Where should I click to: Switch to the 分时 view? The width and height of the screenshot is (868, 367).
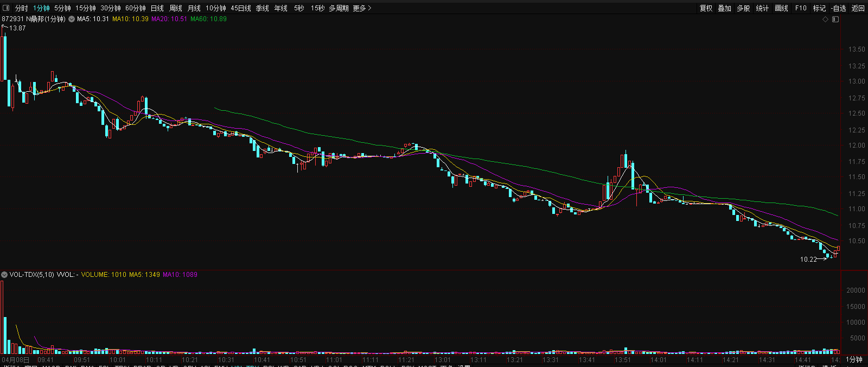[x=21, y=8]
